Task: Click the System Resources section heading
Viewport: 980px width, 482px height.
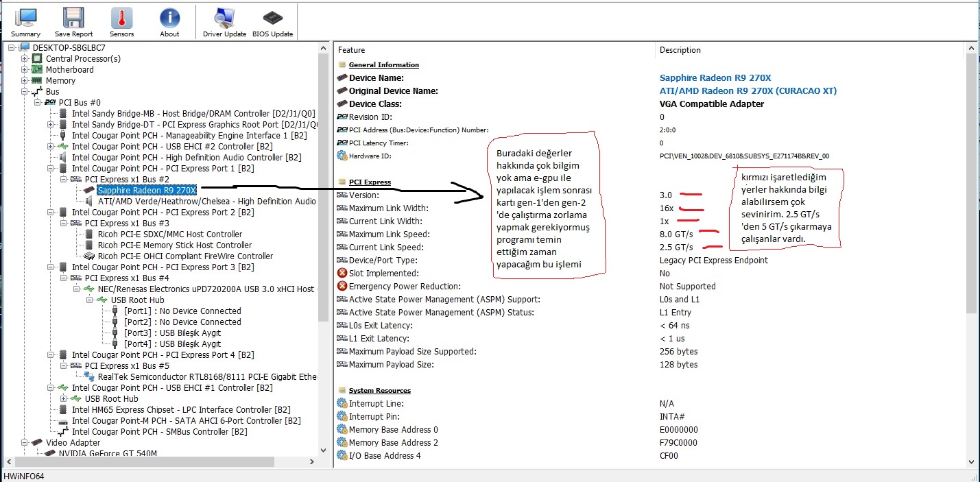Action: (379, 390)
